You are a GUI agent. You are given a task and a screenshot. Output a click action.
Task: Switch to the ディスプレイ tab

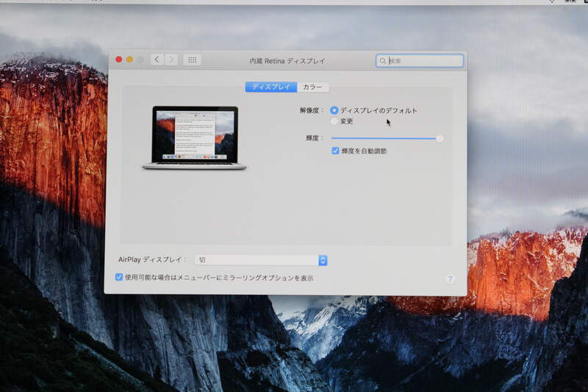pos(271,87)
